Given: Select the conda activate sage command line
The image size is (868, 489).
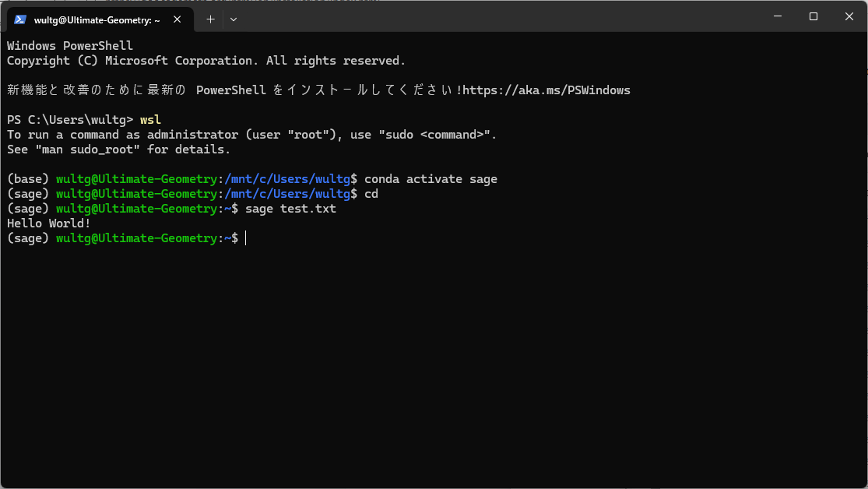Looking at the screenshot, I should pos(433,178).
